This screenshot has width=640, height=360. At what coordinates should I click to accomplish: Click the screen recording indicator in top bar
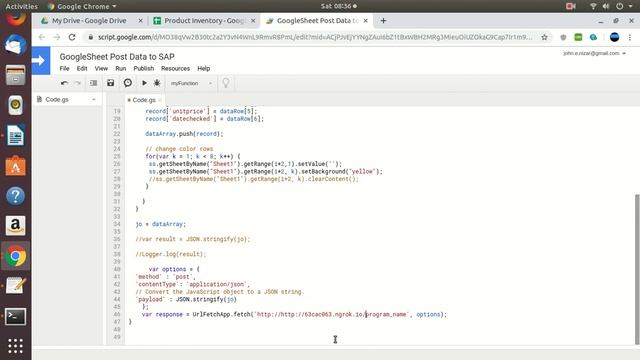pyautogui.click(x=571, y=6)
